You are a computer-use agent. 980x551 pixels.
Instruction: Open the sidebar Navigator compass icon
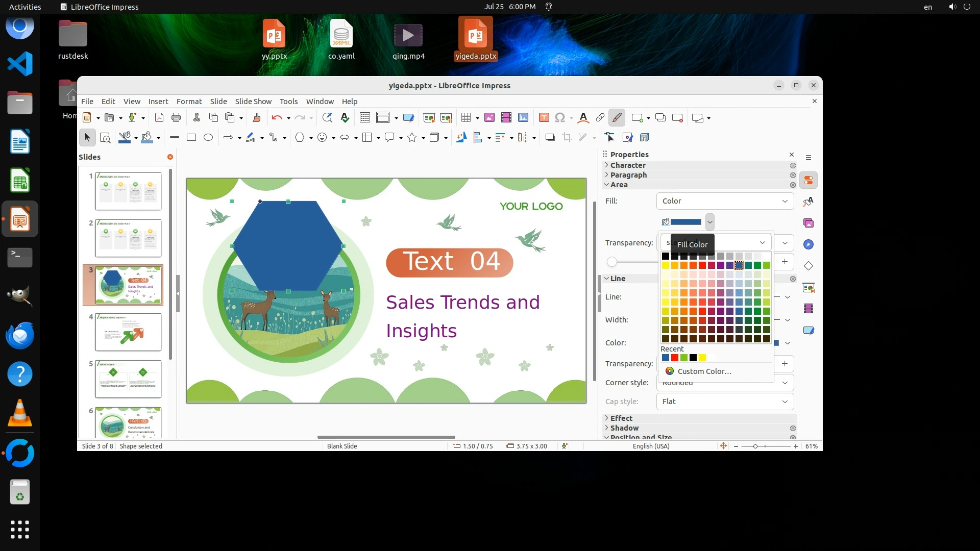click(x=808, y=244)
